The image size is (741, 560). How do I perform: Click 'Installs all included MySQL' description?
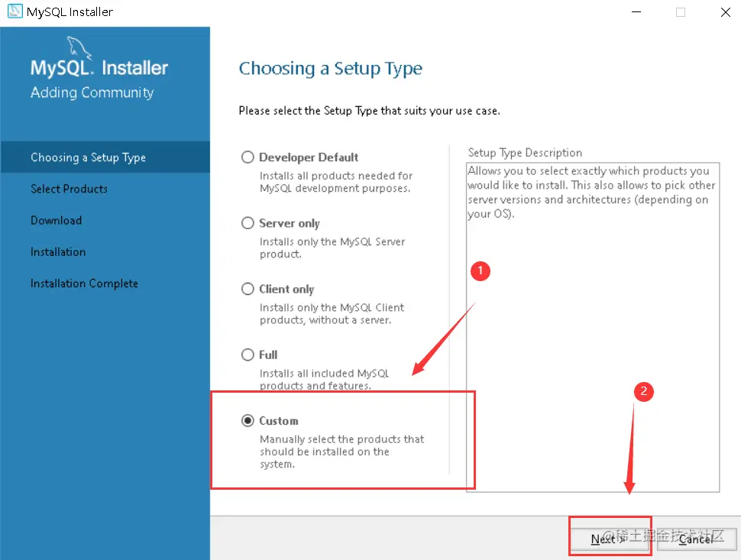coord(324,380)
